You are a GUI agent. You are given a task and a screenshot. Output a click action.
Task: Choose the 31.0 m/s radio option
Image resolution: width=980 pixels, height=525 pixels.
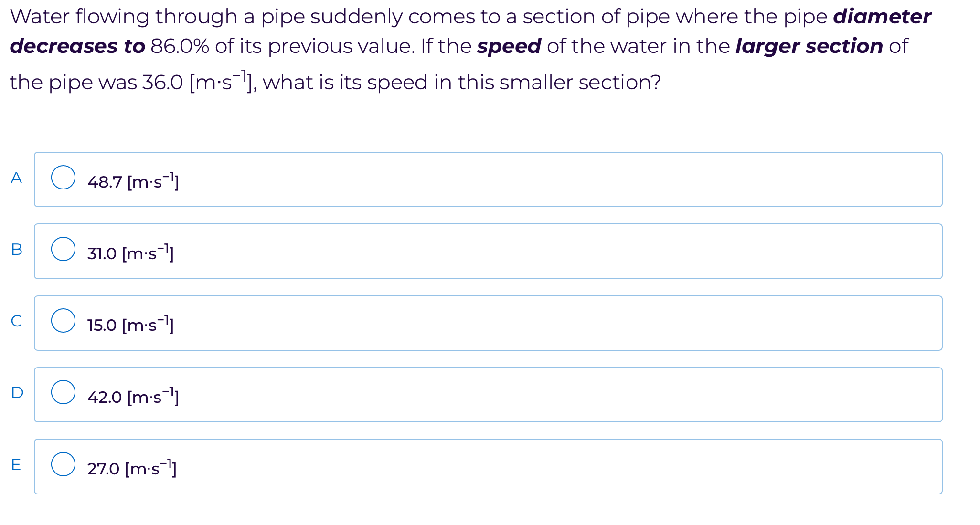coord(64,249)
